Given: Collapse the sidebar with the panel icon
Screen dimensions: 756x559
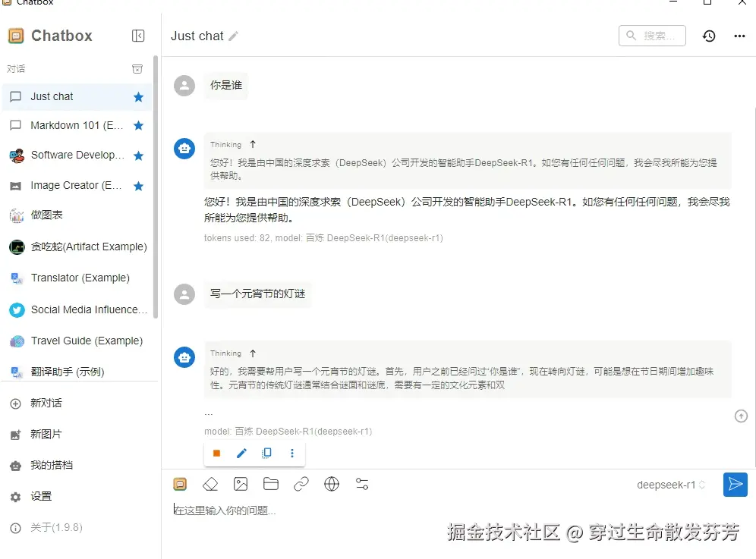Looking at the screenshot, I should coord(138,36).
